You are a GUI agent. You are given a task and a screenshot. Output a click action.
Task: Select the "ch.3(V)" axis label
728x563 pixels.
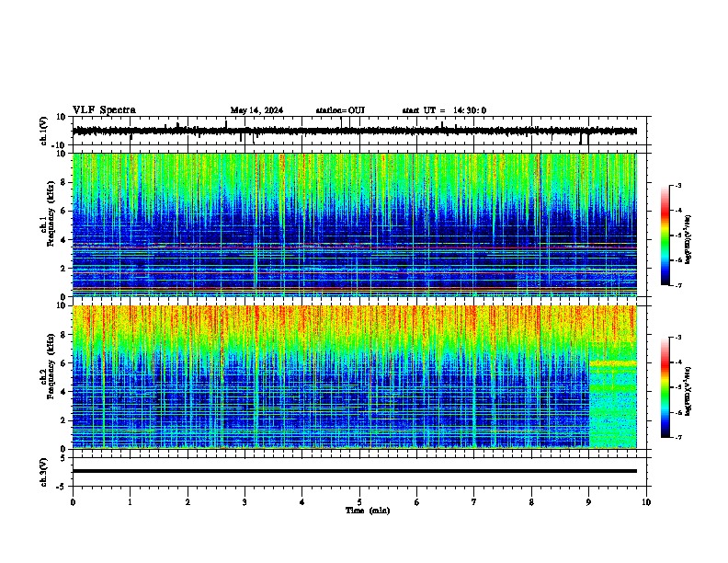[x=44, y=472]
